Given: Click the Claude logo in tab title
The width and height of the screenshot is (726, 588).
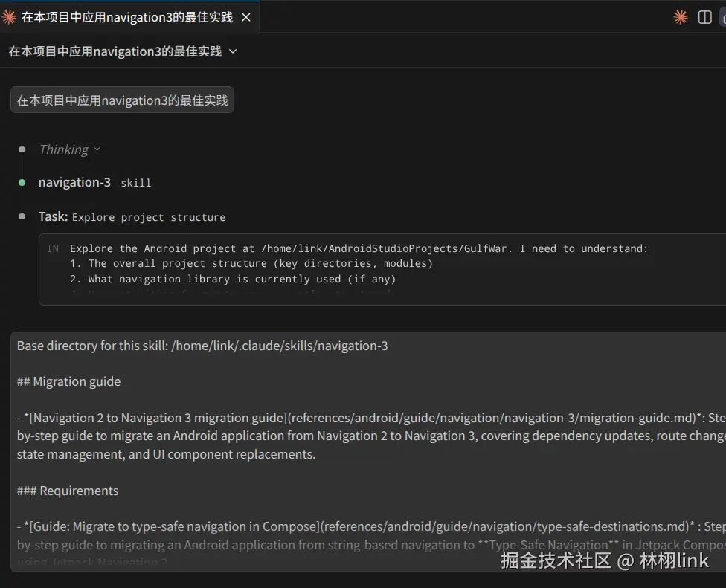Looking at the screenshot, I should [x=9, y=17].
